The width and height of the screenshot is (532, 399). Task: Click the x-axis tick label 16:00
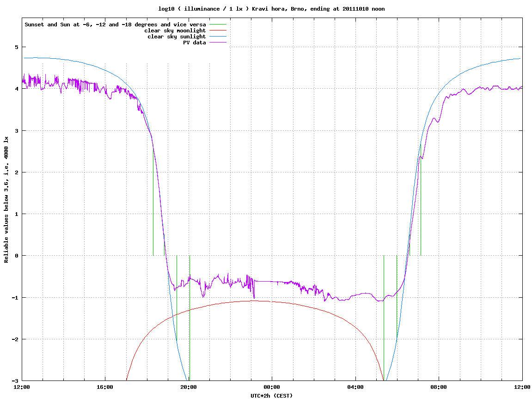[105, 387]
